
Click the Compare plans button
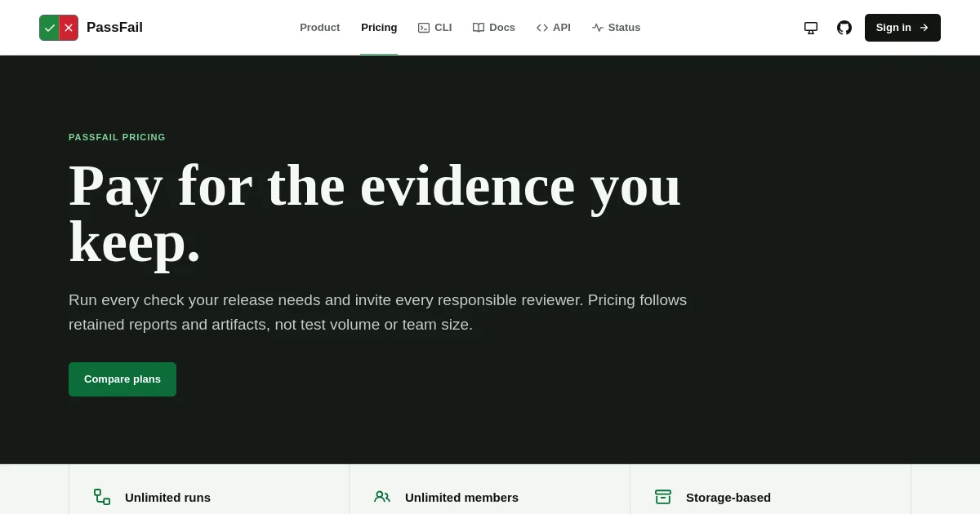click(x=122, y=379)
